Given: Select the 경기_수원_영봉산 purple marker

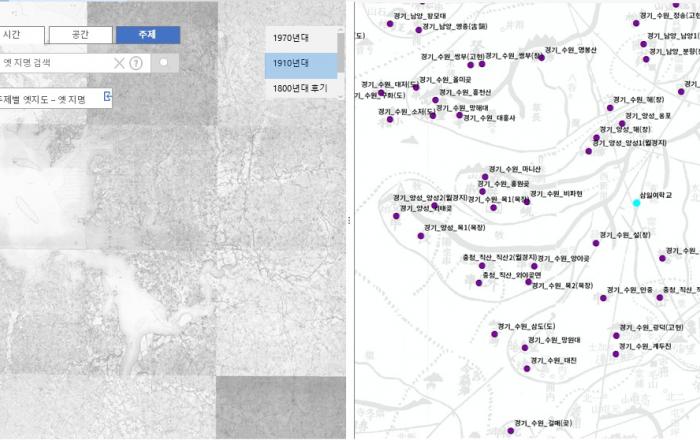Looking at the screenshot, I should click(x=542, y=58).
